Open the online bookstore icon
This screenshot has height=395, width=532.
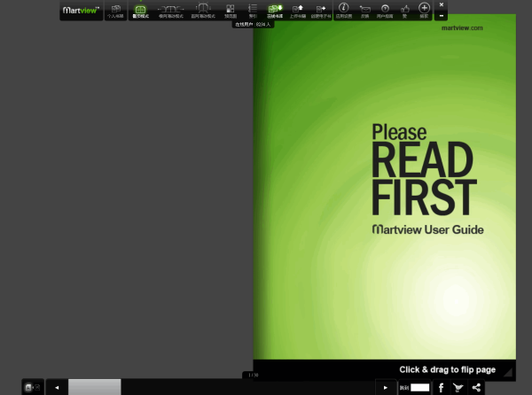click(x=275, y=12)
